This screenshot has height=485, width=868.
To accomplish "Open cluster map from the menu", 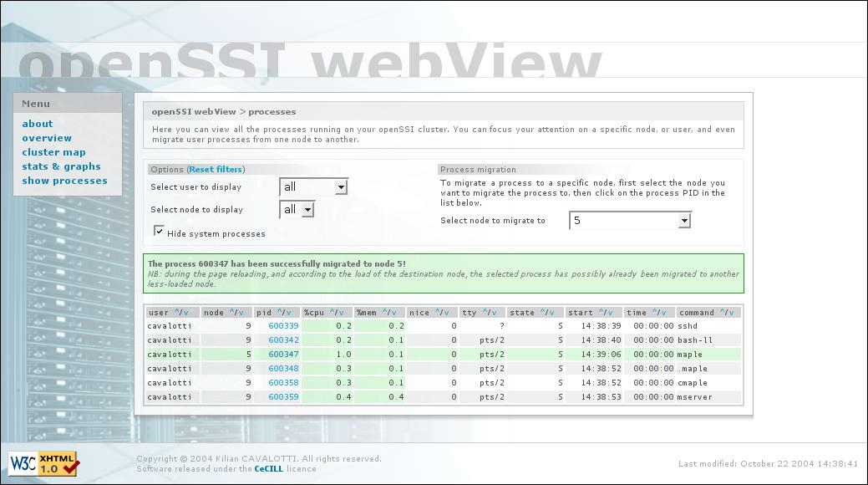I will pos(53,152).
